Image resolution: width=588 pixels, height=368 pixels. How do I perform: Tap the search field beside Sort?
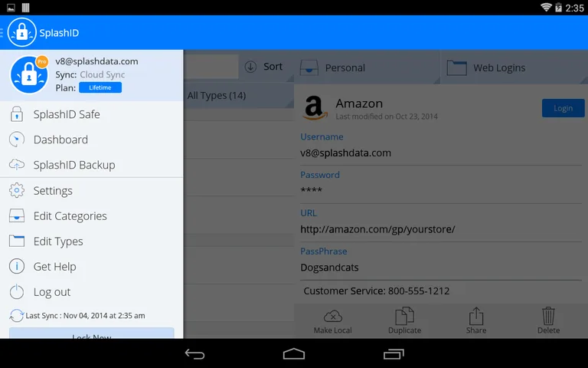[x=211, y=67]
